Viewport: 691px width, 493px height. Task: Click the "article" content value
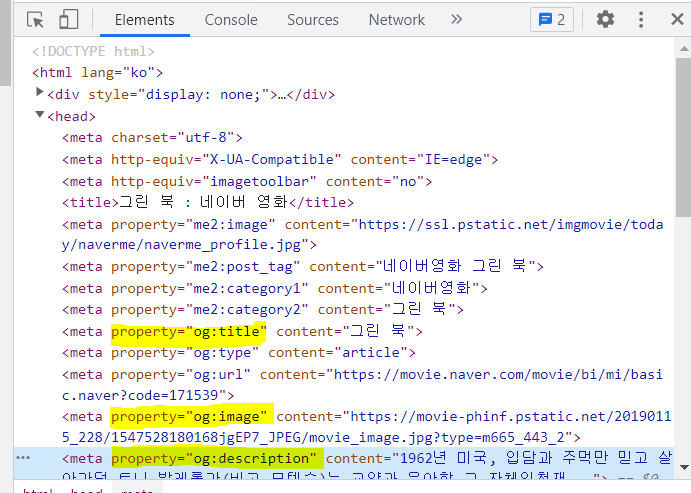(x=371, y=352)
